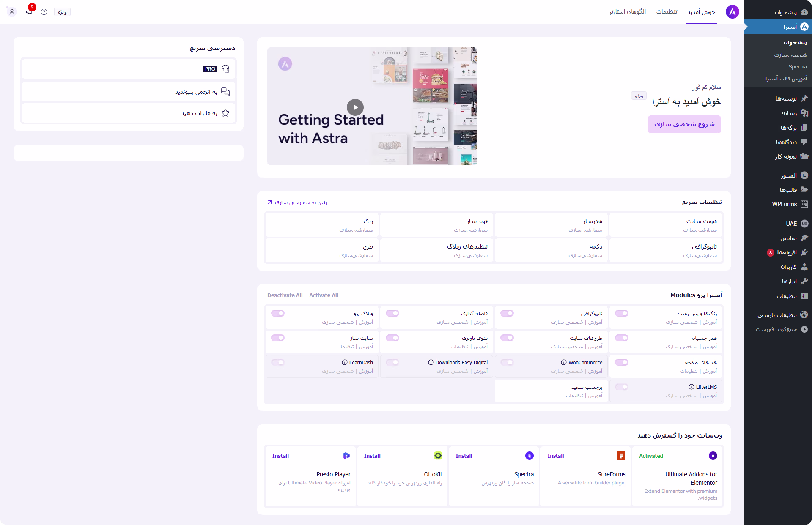Image resolution: width=812 pixels, height=525 pixels.
Task: Click the comment icon beside 'دیدگاه‌ها'
Action: pyautogui.click(x=804, y=142)
